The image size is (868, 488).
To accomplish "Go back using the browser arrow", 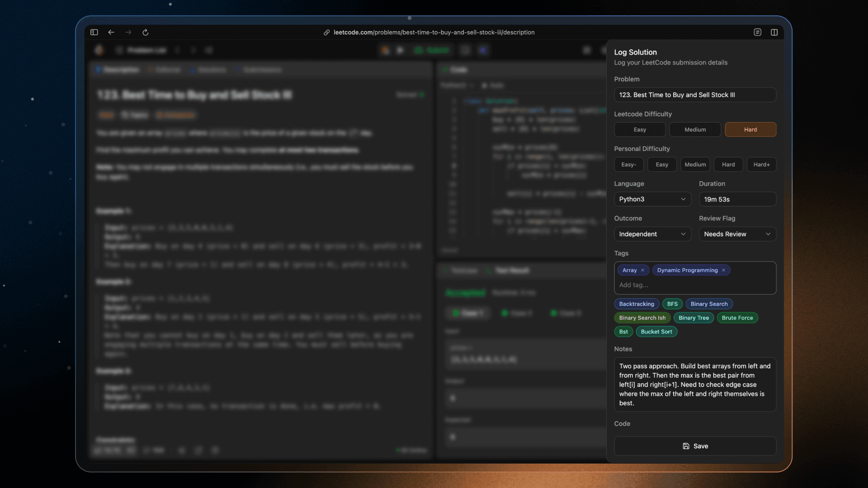I will pos(111,32).
